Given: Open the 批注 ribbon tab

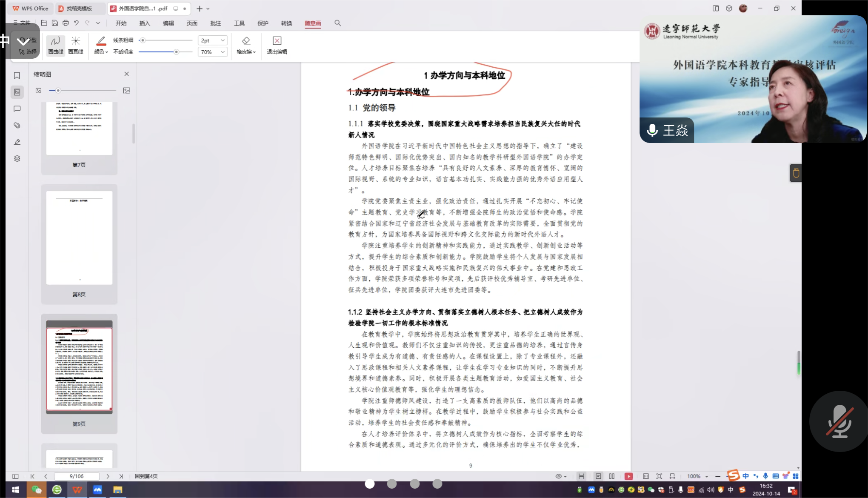Looking at the screenshot, I should pos(216,23).
